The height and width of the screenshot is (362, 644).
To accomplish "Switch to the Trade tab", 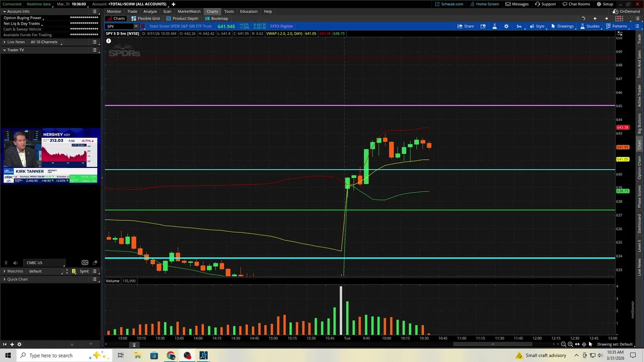I will 132,11.
